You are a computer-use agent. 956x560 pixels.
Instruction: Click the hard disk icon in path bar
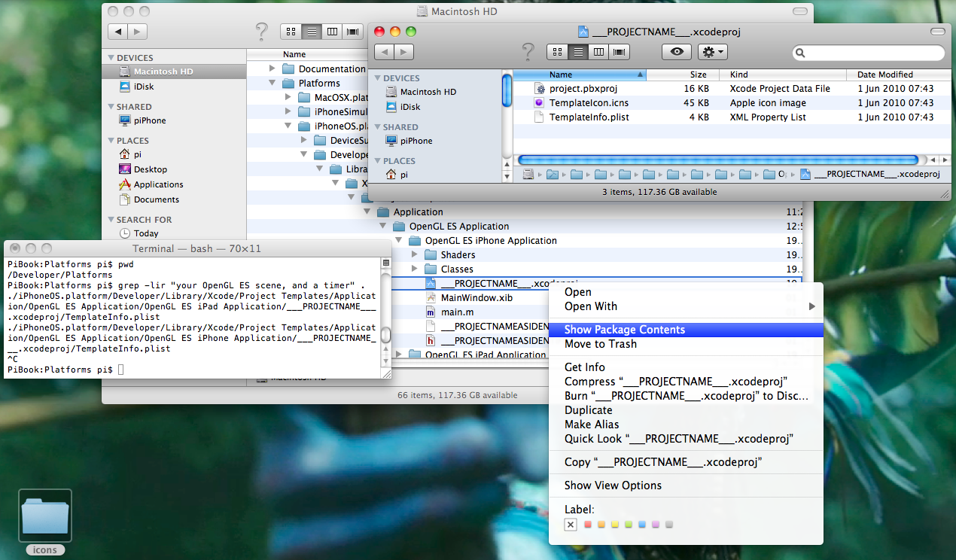528,175
